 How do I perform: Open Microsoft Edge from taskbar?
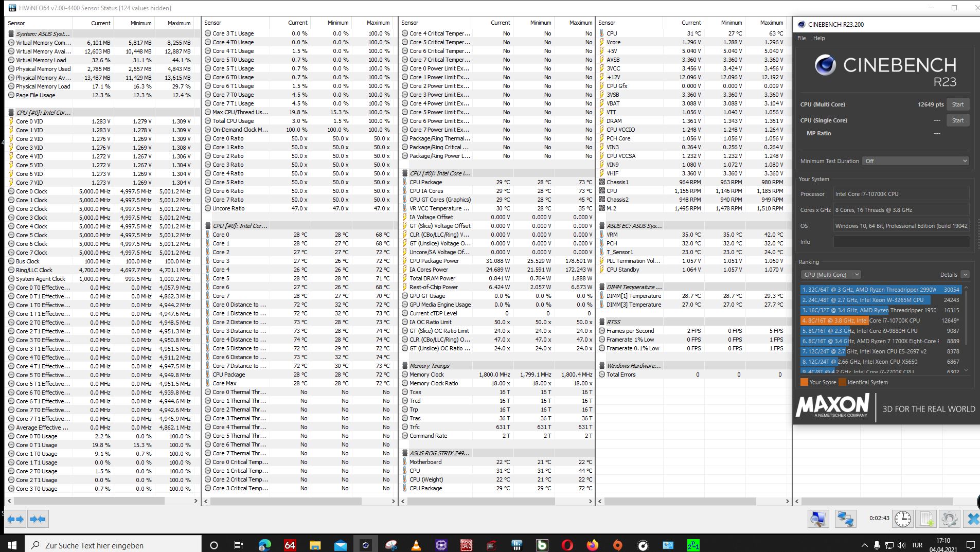tap(264, 545)
